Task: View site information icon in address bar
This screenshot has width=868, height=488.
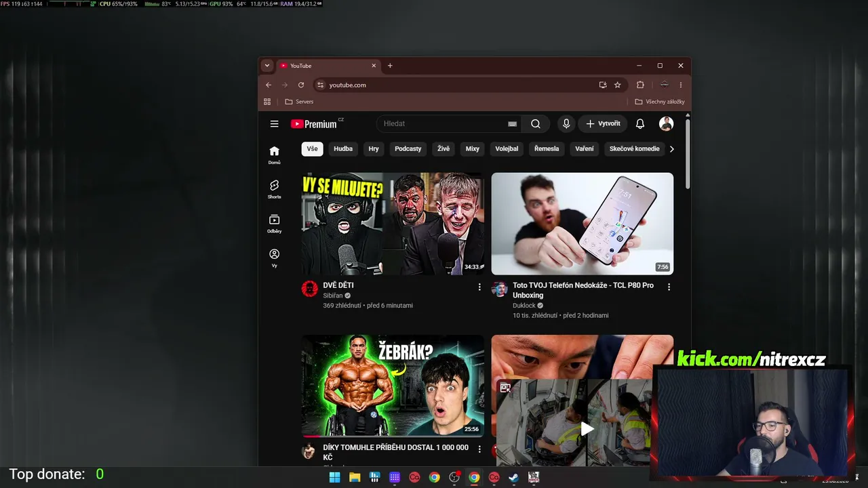Action: tap(321, 85)
